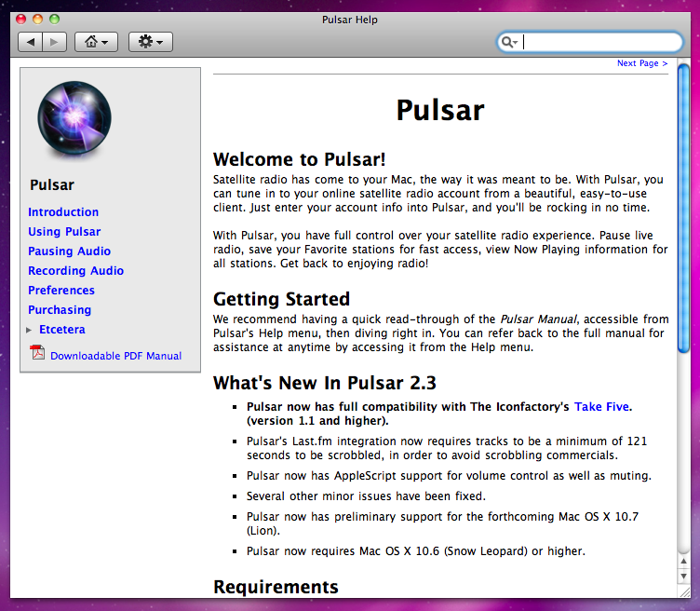700x611 pixels.
Task: Click the 'Pulsar' sidebar heading
Action: (x=52, y=185)
